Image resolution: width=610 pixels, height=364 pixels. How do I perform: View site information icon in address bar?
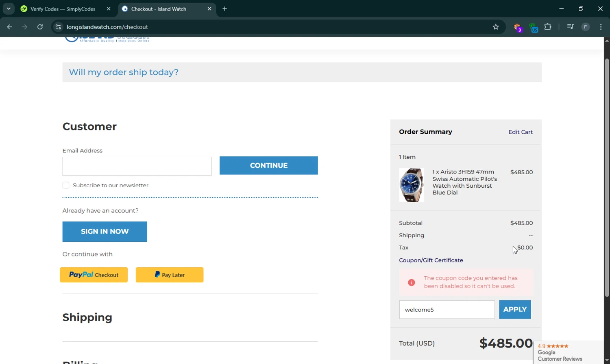click(58, 27)
